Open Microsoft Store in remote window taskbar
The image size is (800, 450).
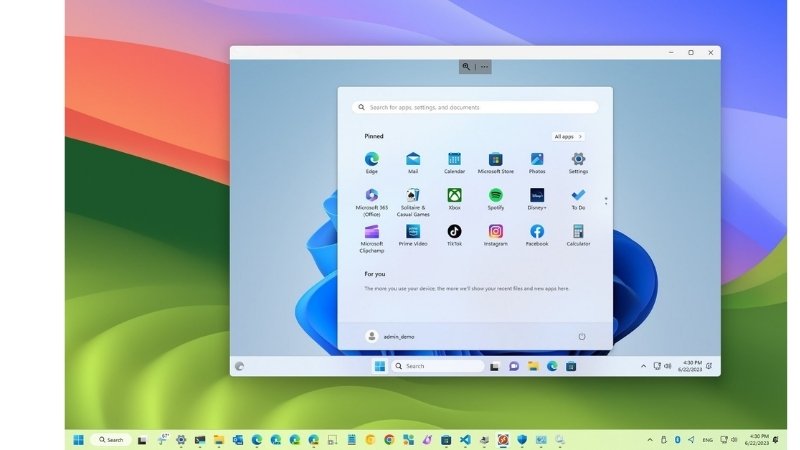point(571,366)
